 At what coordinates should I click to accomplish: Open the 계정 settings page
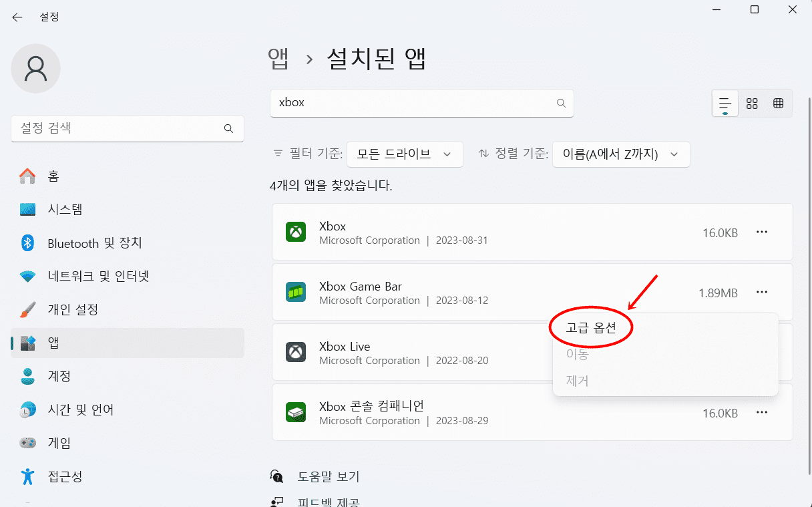pos(128,377)
